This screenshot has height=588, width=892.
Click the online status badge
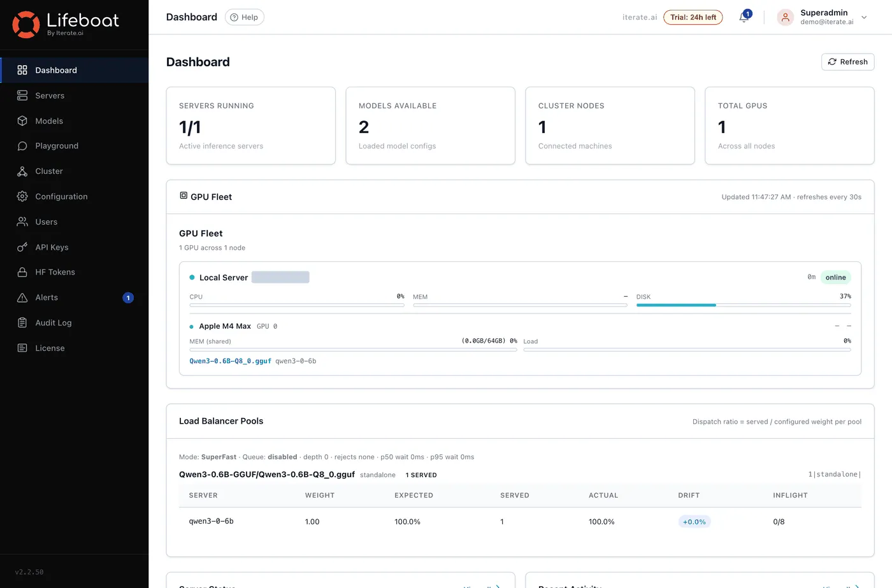coord(835,277)
